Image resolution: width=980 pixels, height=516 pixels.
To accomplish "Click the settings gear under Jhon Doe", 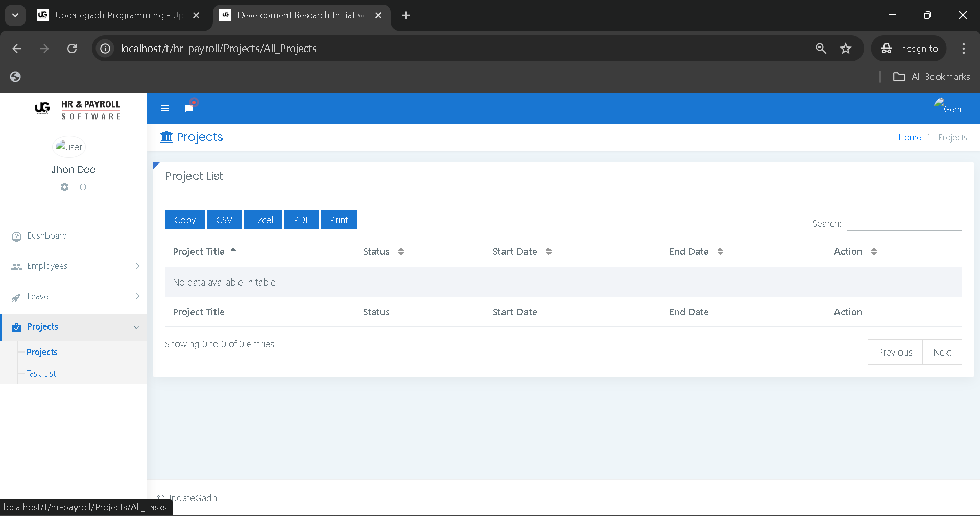I will (x=64, y=187).
